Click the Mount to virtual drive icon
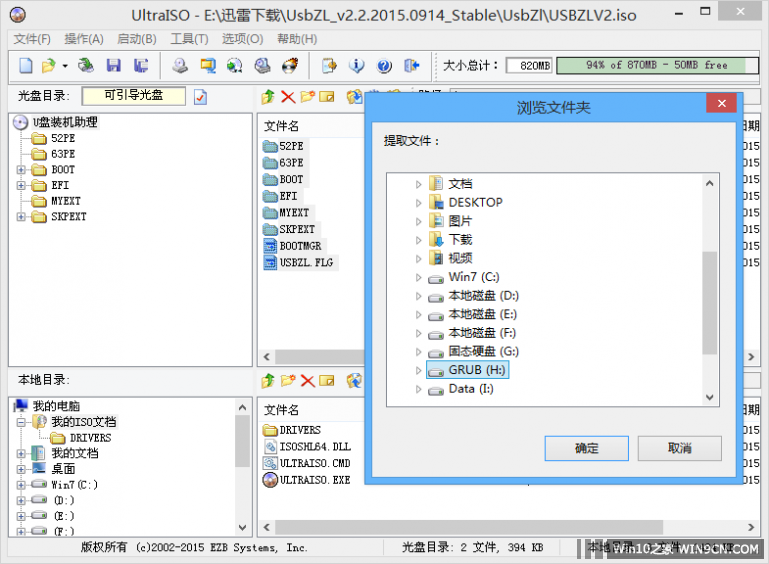The height and width of the screenshot is (564, 769). click(262, 65)
